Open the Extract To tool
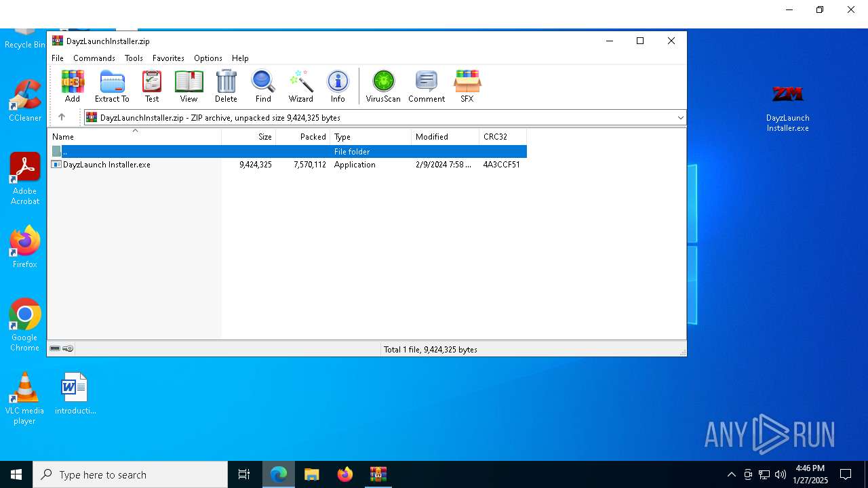 tap(112, 86)
